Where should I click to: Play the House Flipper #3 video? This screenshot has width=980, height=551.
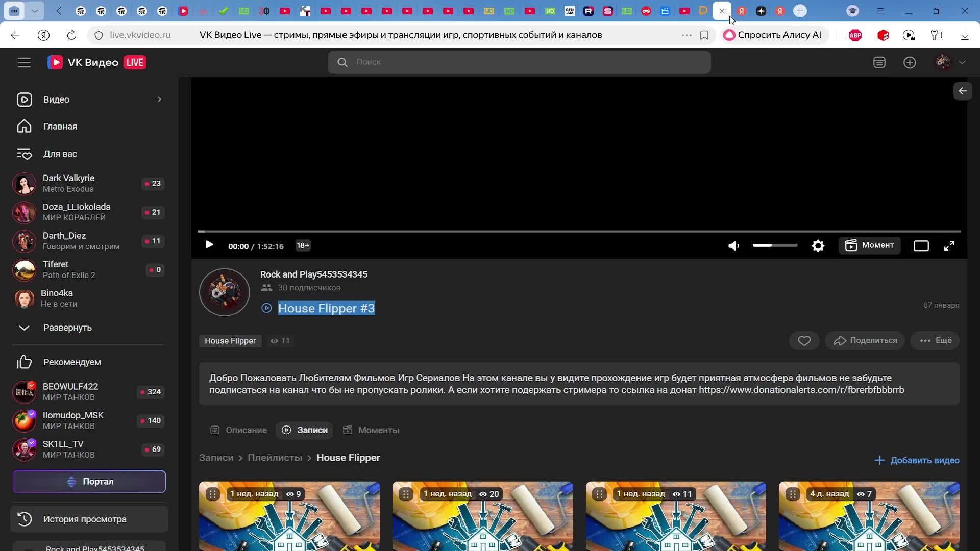coord(209,245)
